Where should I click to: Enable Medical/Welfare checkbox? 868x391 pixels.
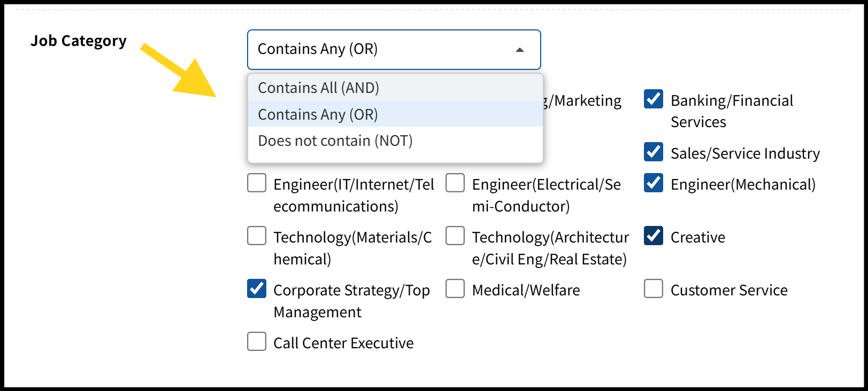coord(455,289)
